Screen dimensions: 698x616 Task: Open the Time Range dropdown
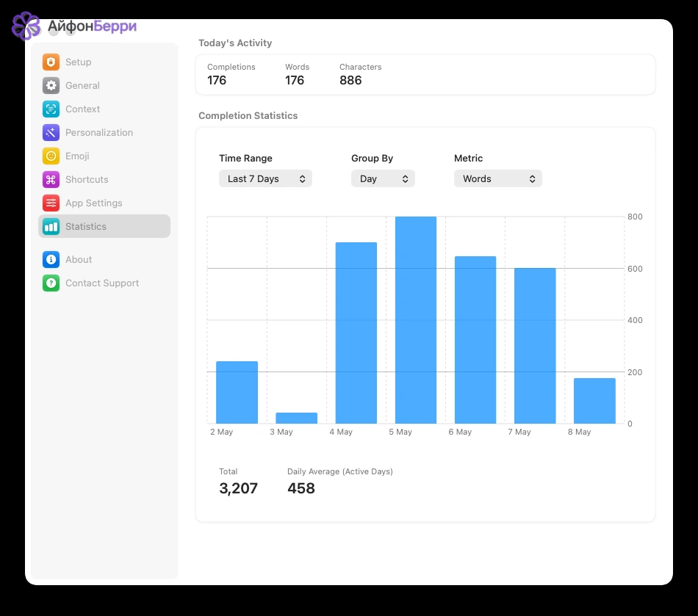click(x=265, y=179)
